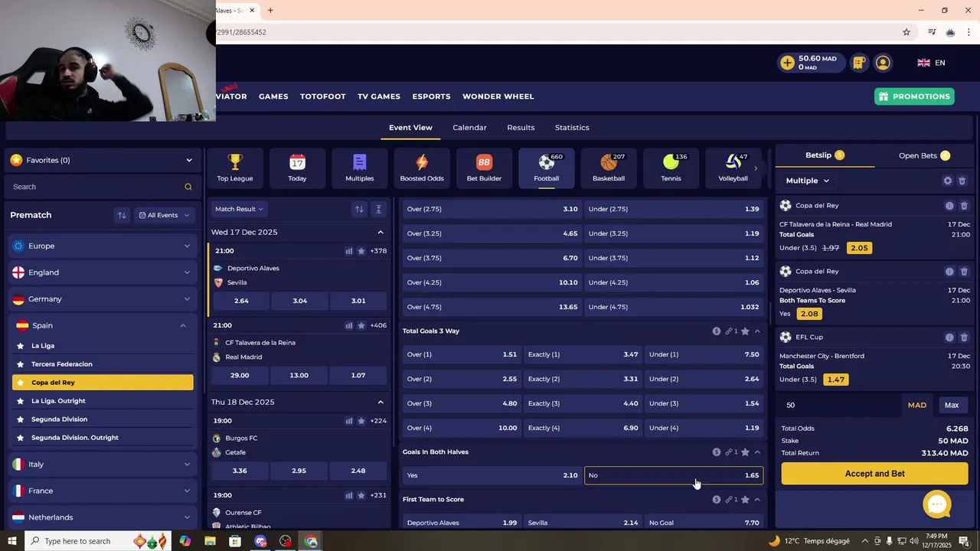
Task: Open statistics icon for Deportivo Alaves match
Action: 349,251
